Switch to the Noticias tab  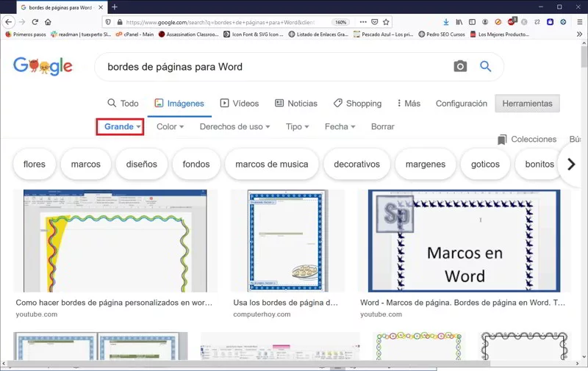pos(296,104)
